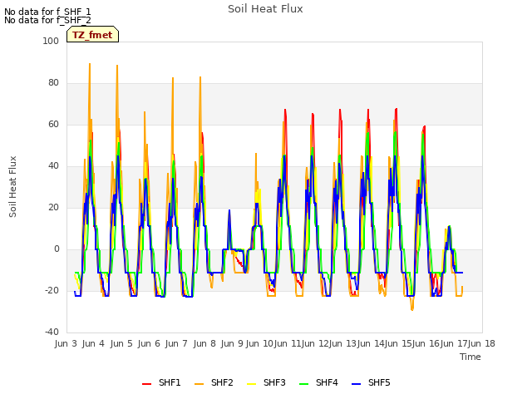Click the Jun 17 x-axis tick label
This screenshot has height=399, width=532.
pyautogui.click(x=453, y=343)
